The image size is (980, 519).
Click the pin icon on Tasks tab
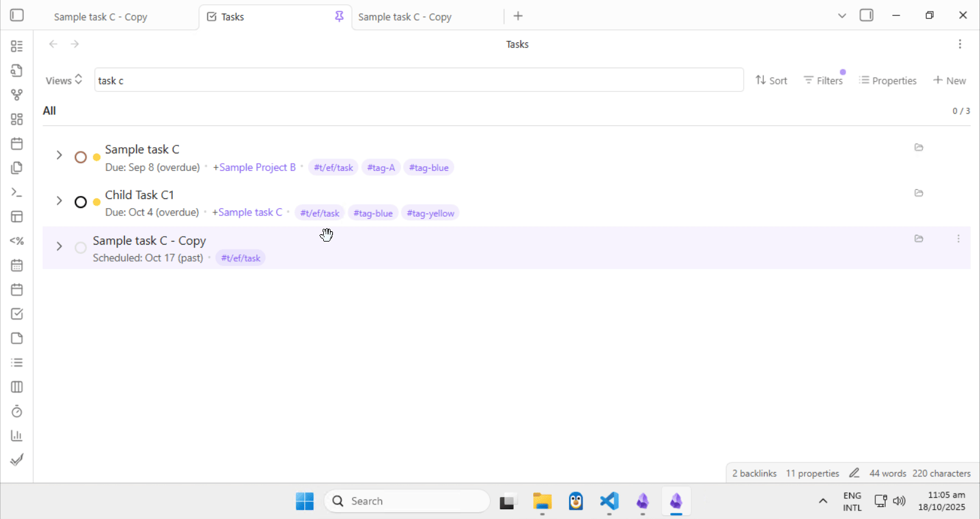(x=339, y=16)
